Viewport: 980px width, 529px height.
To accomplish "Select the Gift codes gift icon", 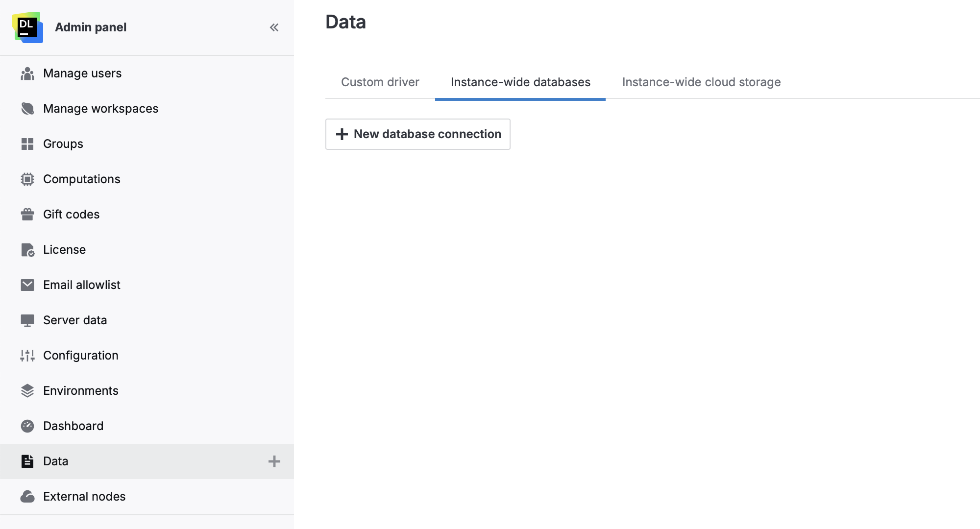I will [x=27, y=214].
